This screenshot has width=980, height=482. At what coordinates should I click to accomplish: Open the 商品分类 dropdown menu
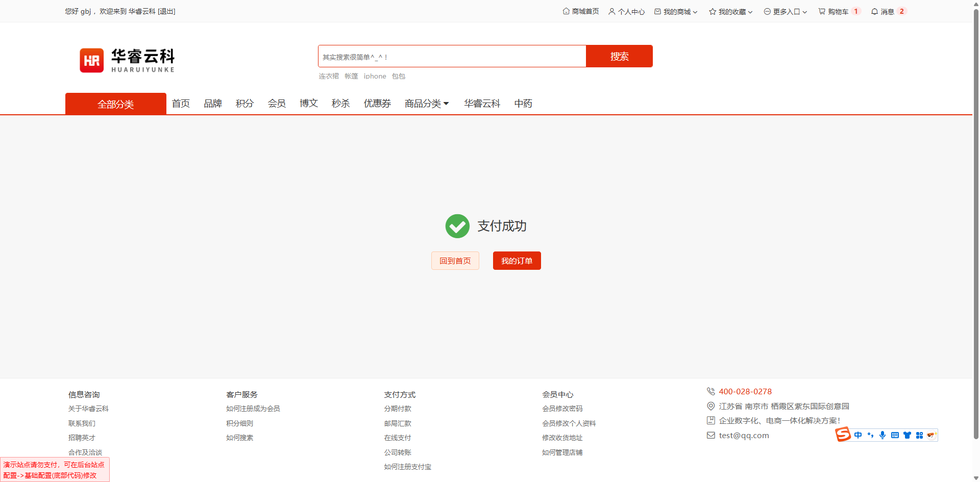(x=427, y=104)
